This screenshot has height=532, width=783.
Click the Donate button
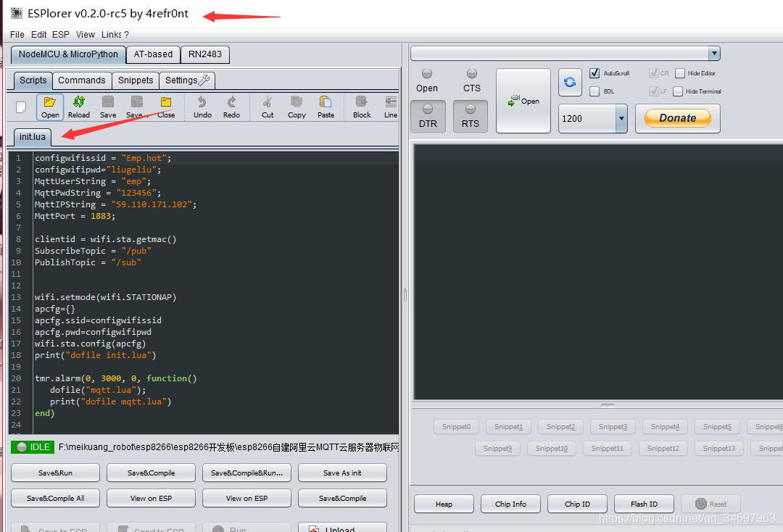click(678, 118)
